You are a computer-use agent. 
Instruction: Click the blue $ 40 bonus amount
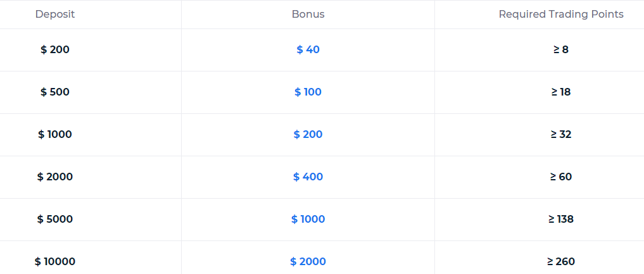click(x=308, y=49)
